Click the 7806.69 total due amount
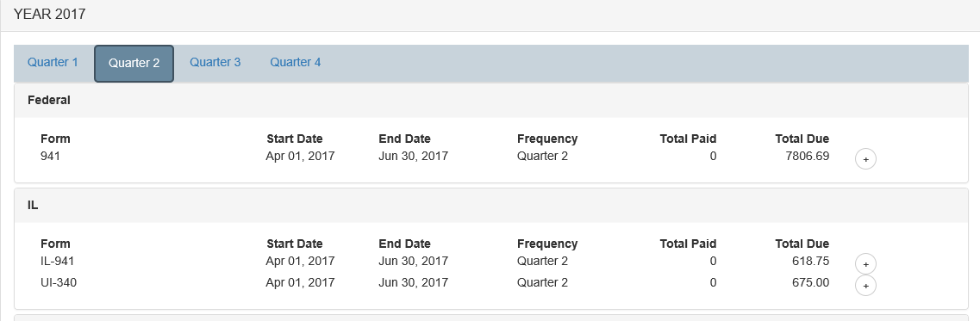The image size is (980, 321). [x=808, y=156]
